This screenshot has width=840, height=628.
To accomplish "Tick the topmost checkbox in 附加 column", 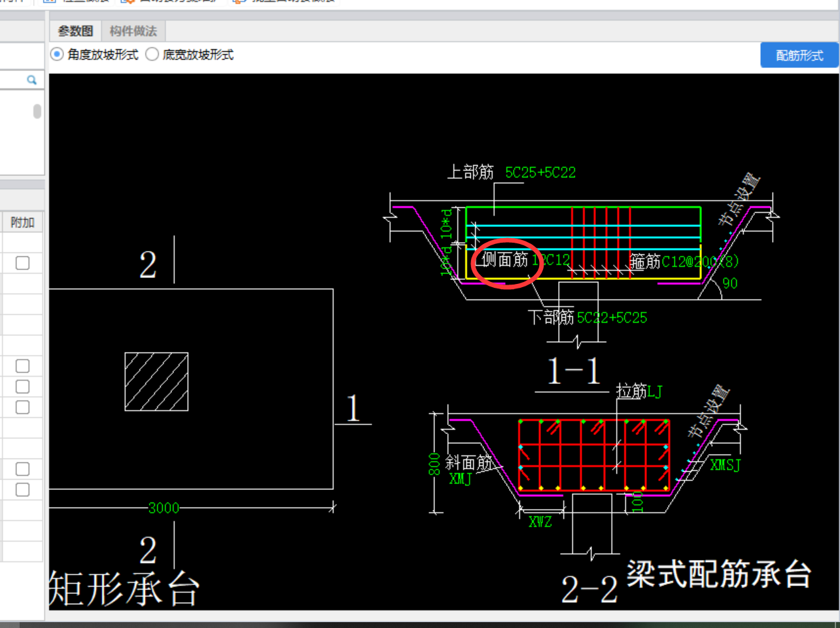I will point(22,263).
